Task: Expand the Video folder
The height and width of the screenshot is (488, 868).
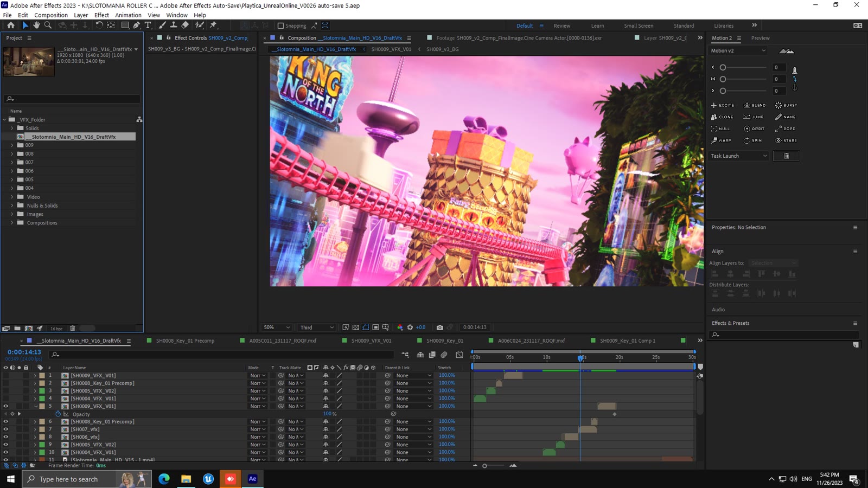Action: tap(12, 197)
